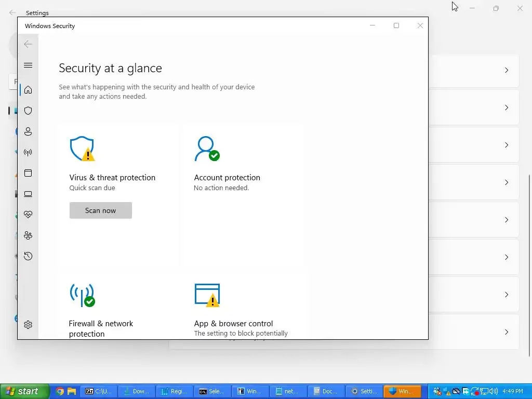
Task: Open the Windows XP-style start button
Action: [24, 391]
